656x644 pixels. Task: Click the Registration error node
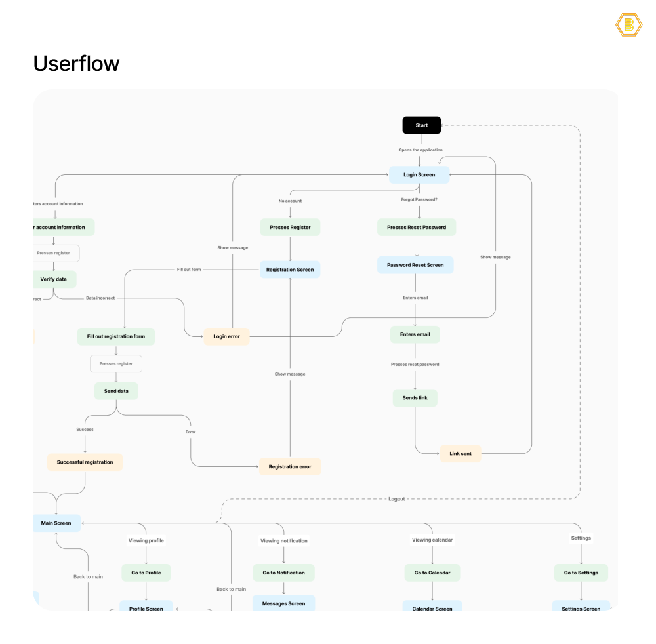tap(290, 467)
